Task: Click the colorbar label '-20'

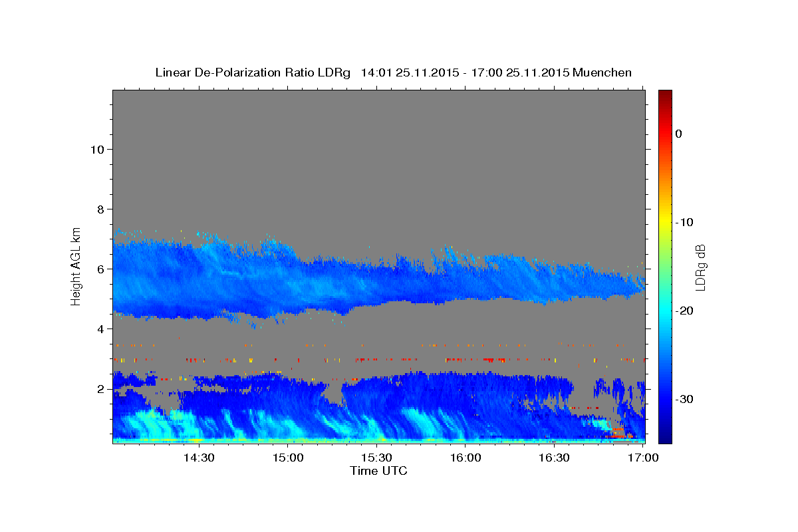Action: (683, 311)
